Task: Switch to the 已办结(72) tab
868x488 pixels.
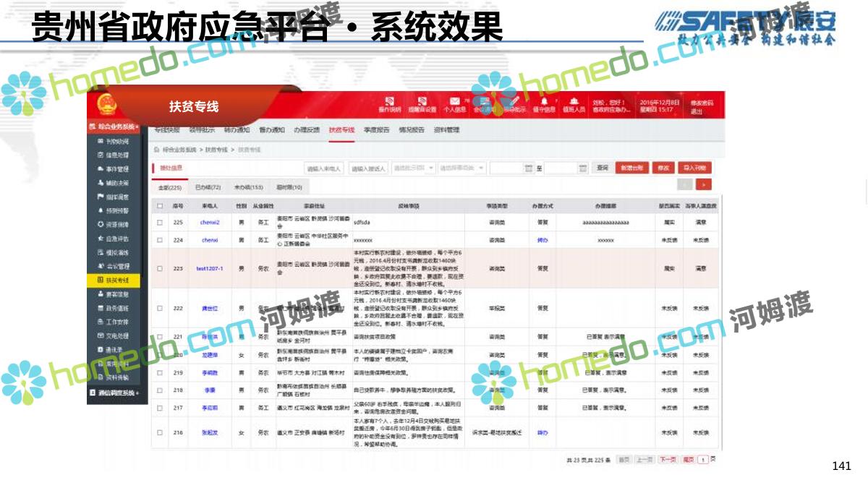Action: point(208,187)
